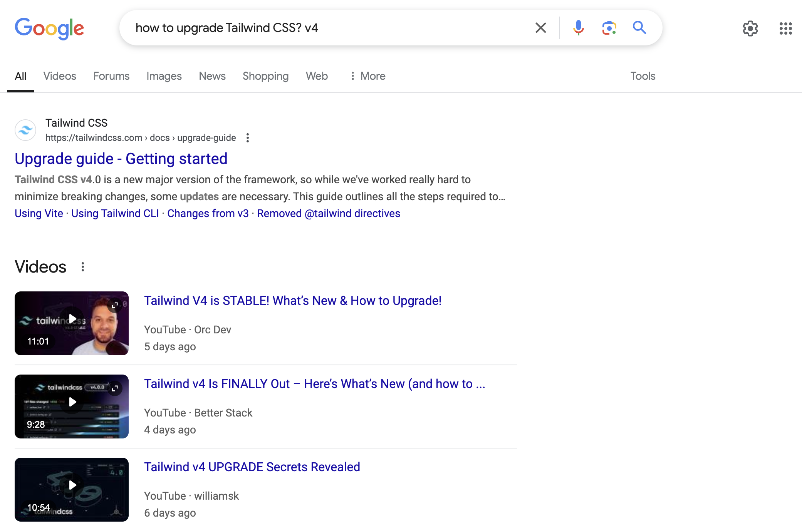
Task: Click 'Tailwind CSS' site name text
Action: point(76,123)
